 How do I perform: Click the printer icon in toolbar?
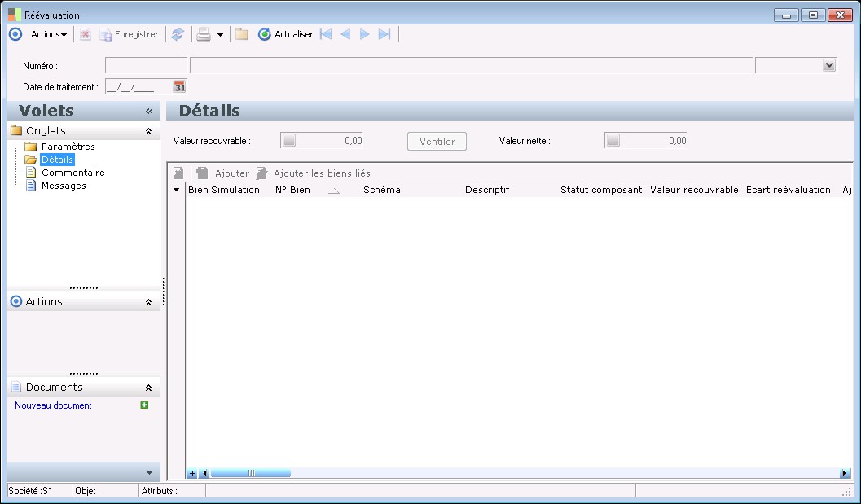204,34
